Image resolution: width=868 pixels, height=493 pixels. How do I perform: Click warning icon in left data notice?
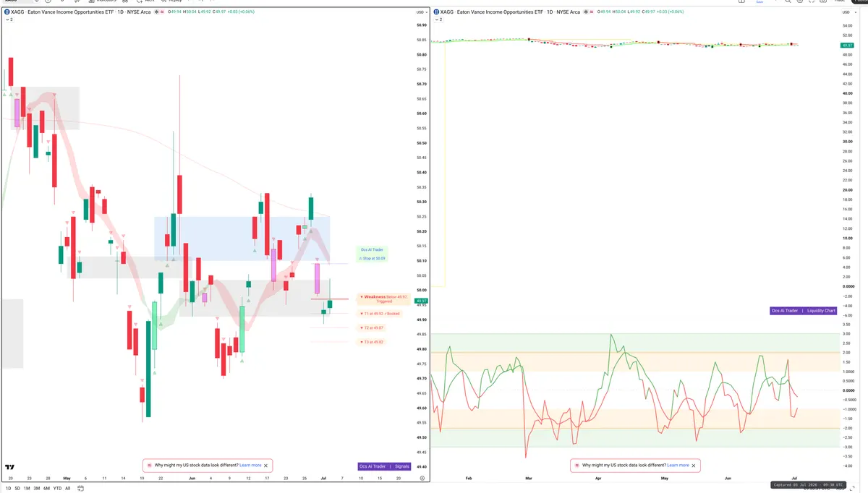pos(150,466)
